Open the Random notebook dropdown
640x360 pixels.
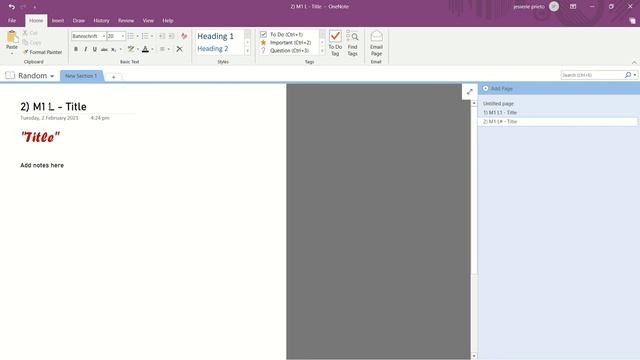pos(52,76)
